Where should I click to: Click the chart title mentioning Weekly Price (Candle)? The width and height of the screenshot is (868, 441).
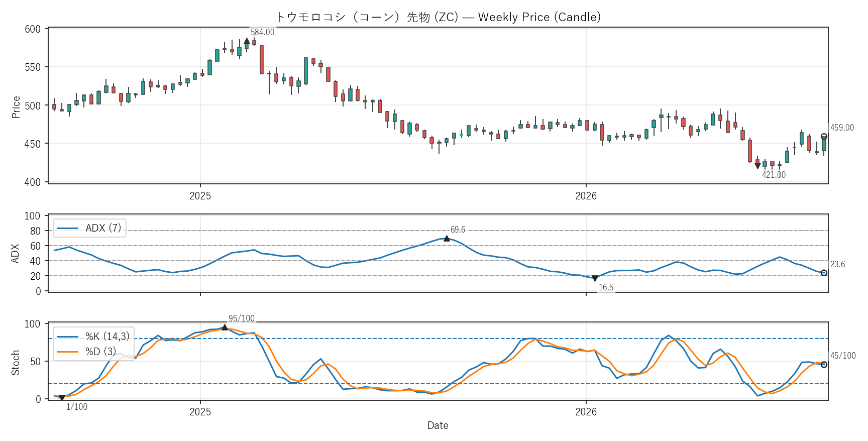point(438,17)
